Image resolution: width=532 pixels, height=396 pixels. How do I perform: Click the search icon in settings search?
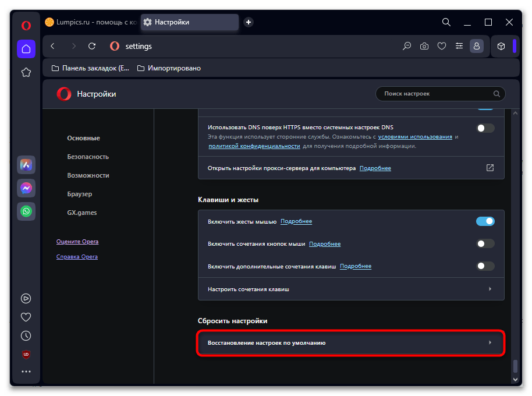pos(496,94)
